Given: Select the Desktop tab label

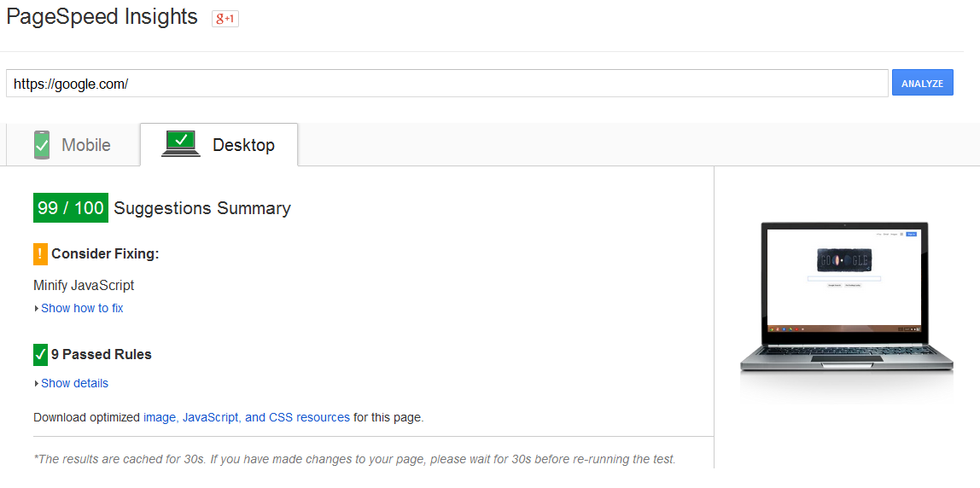Looking at the screenshot, I should pyautogui.click(x=243, y=145).
